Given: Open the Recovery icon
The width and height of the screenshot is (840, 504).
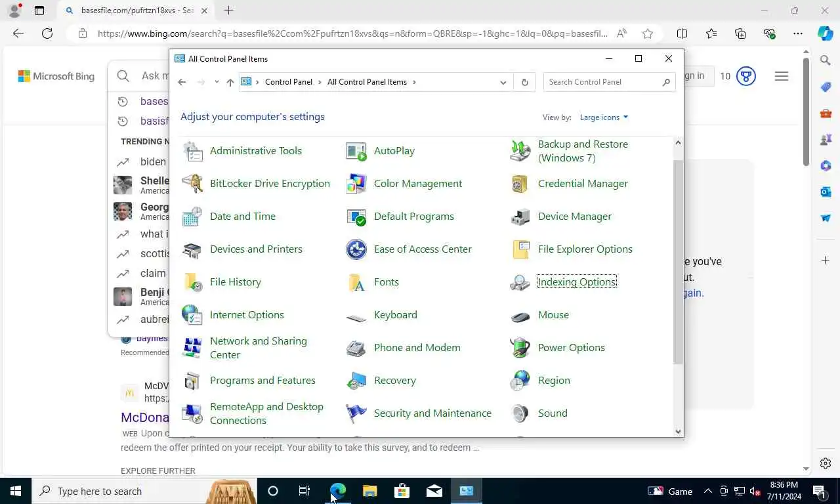Looking at the screenshot, I should [356, 381].
